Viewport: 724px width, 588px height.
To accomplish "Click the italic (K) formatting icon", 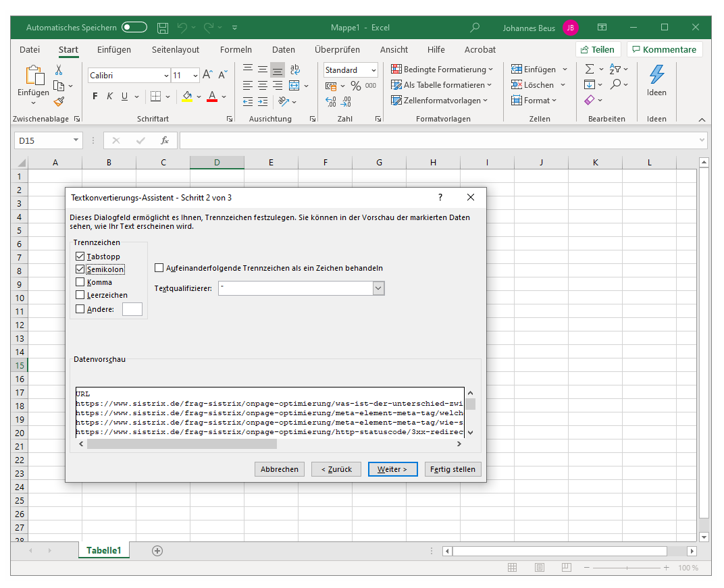I will [x=109, y=97].
